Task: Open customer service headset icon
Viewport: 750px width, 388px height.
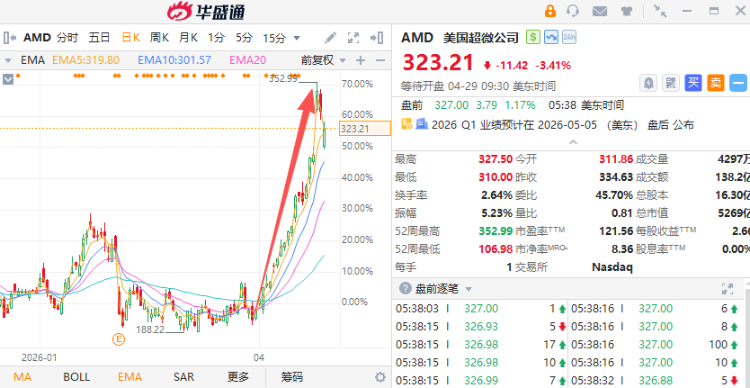Action: point(573,11)
